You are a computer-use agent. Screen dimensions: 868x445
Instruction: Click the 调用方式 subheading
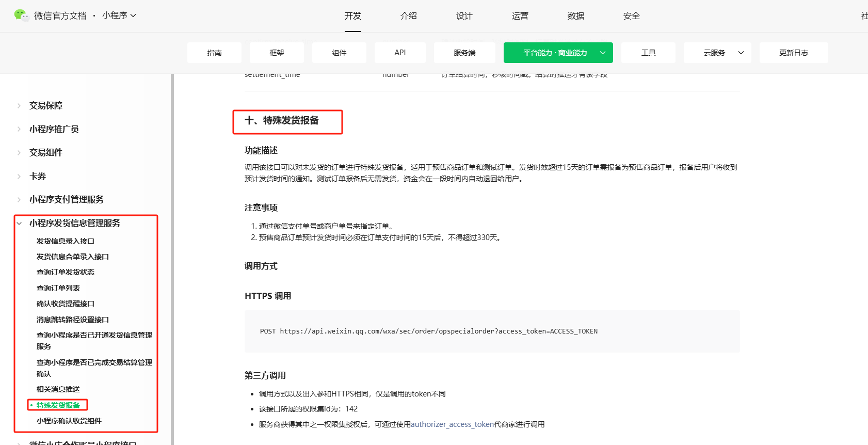261,266
